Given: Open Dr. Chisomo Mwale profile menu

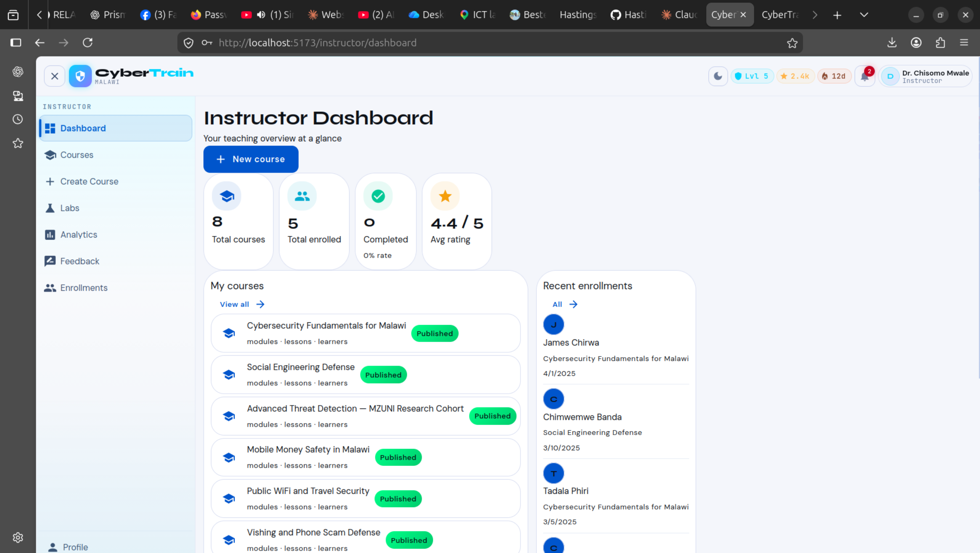Looking at the screenshot, I should (x=925, y=76).
